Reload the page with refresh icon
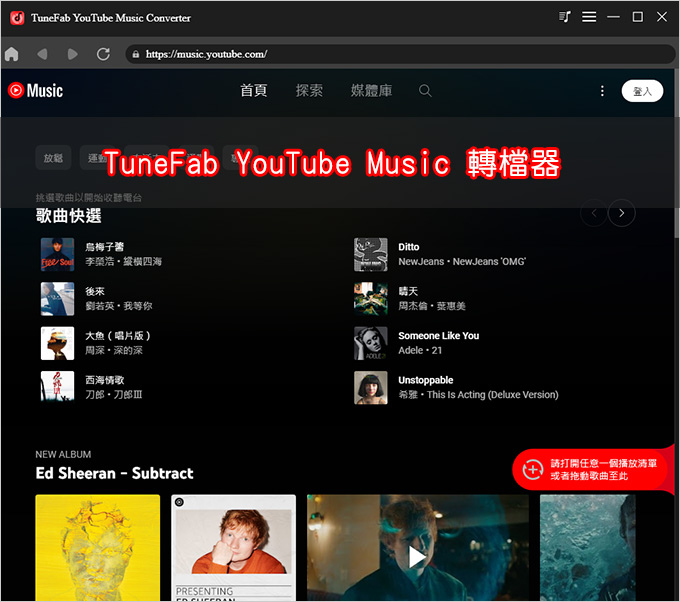 pos(103,54)
